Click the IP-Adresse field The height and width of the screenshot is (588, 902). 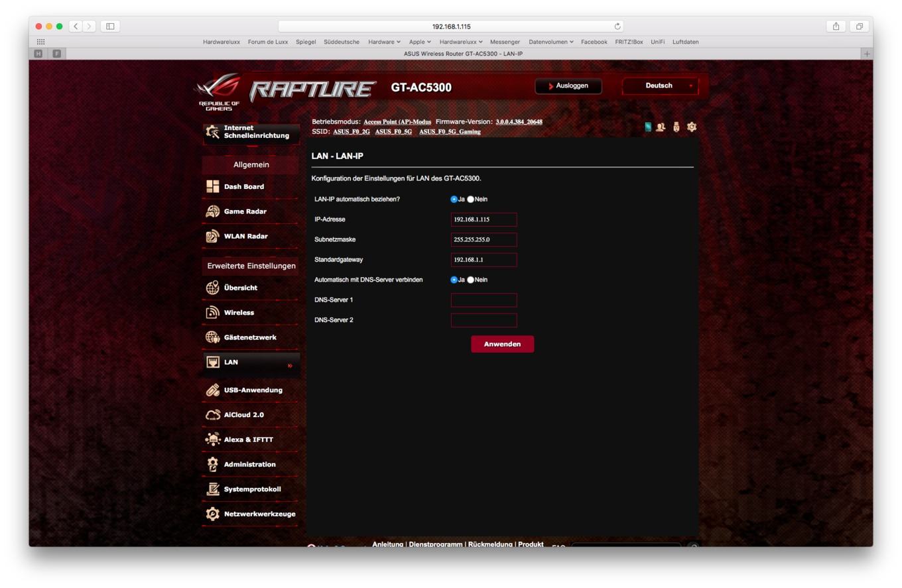483,219
